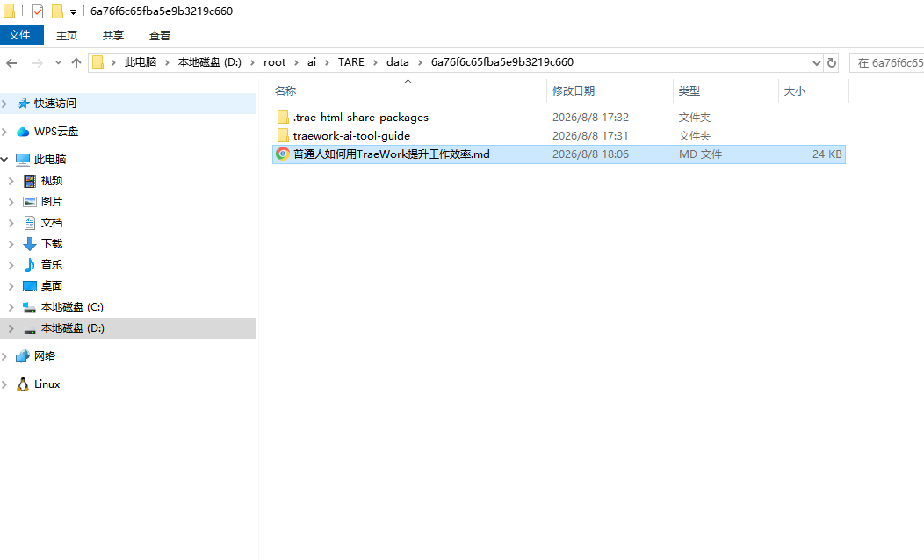Click the 24 KB size cell

[827, 154]
